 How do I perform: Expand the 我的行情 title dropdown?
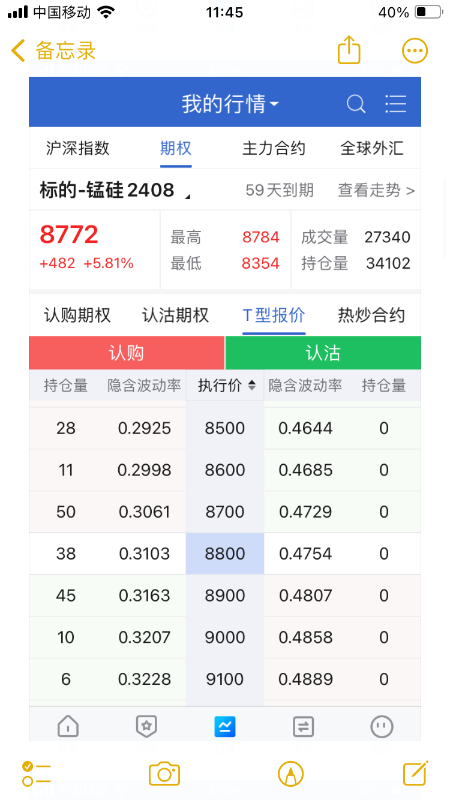point(230,104)
